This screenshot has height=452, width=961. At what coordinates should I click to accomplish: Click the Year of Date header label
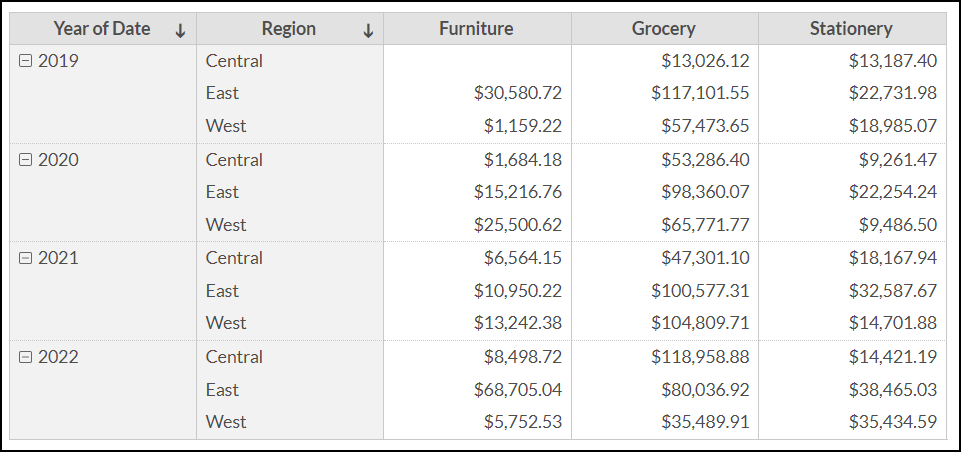click(x=102, y=29)
